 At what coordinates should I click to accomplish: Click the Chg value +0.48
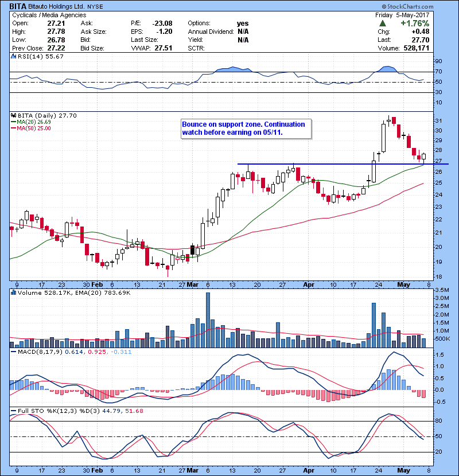(x=421, y=32)
